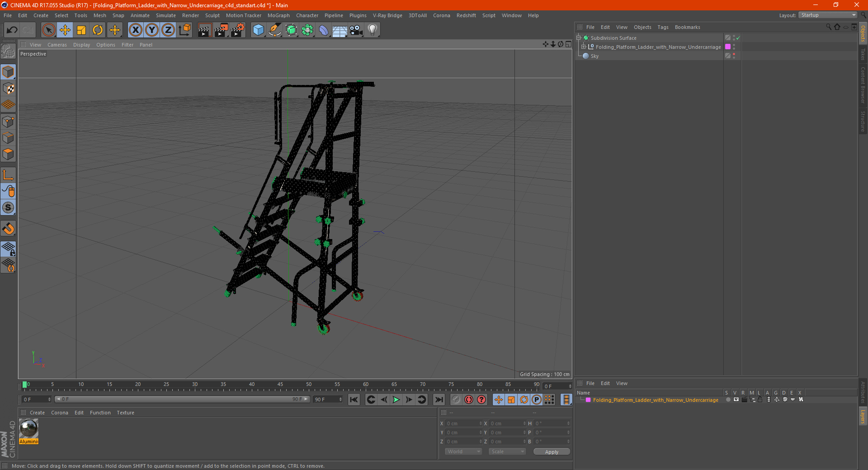
Task: Click the X position input field
Action: click(x=464, y=423)
